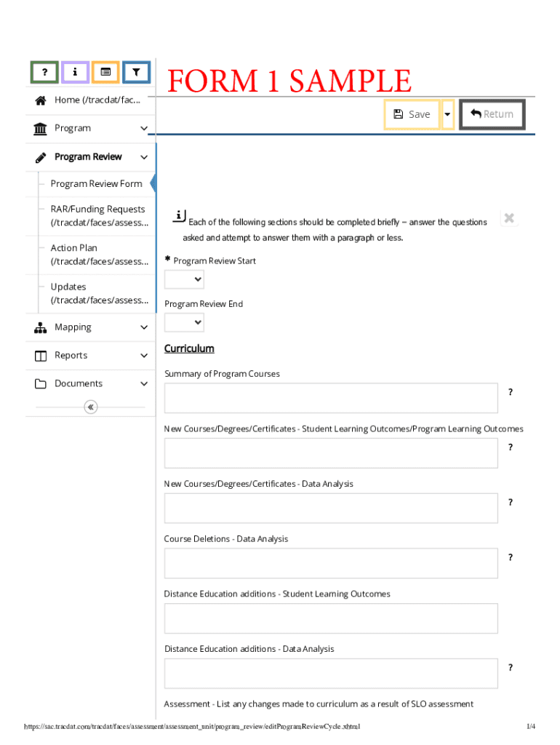This screenshot has width=560, height=745.
Task: Click the Save button
Action: tap(412, 114)
